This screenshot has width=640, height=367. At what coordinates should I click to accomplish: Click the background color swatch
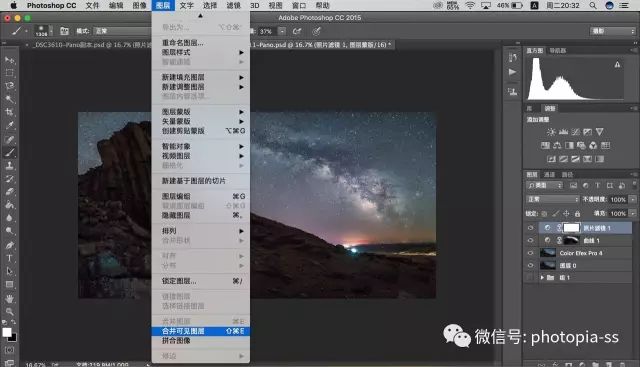point(13,338)
